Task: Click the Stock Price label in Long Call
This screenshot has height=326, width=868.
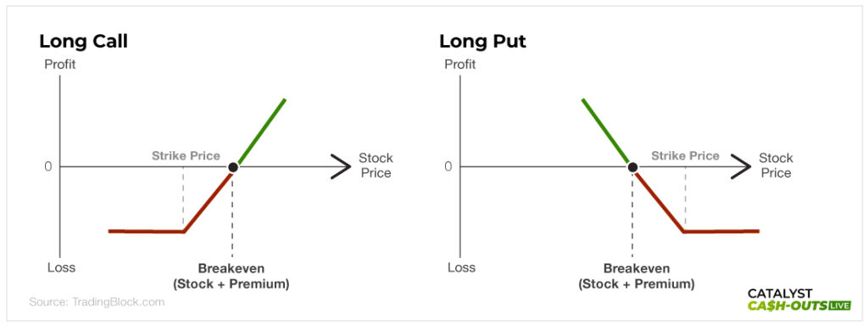Action: pos(376,166)
